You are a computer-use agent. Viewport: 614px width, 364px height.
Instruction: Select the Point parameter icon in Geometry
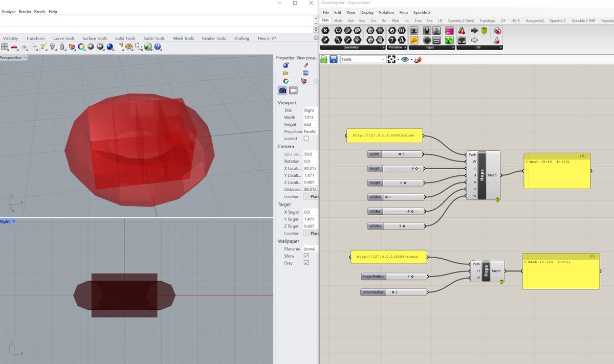pos(325,30)
